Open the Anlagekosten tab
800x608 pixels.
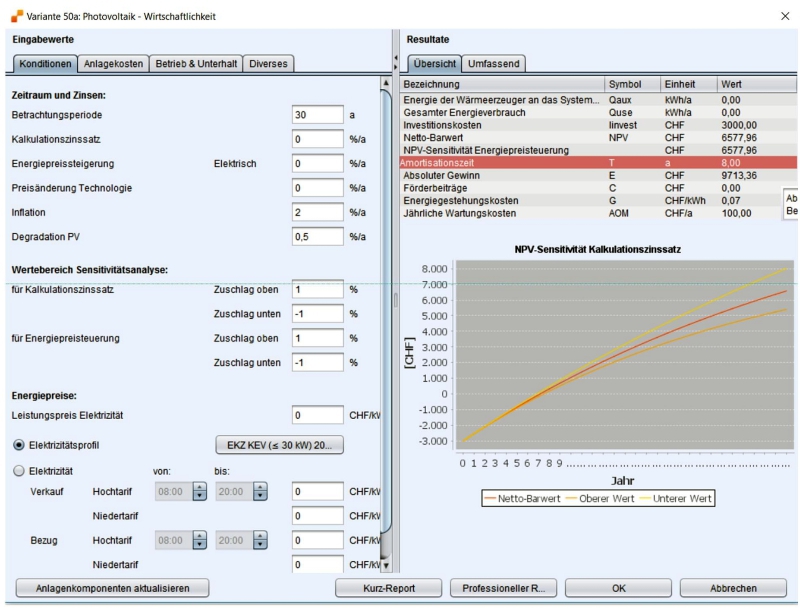click(x=113, y=64)
